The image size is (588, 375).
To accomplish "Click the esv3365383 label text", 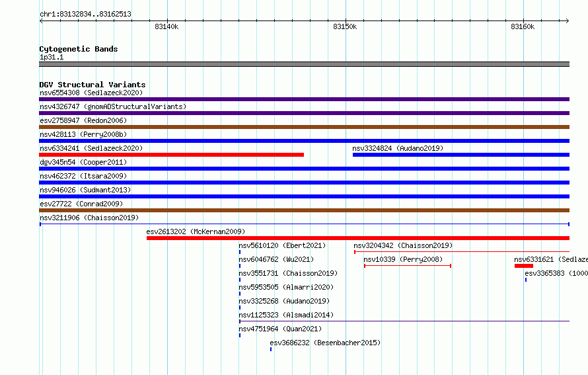I will point(556,273).
